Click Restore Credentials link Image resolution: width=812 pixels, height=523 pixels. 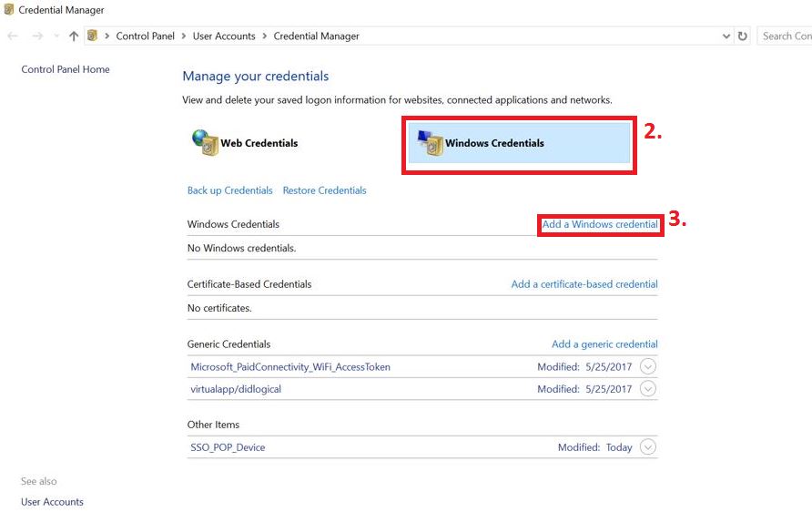point(325,190)
